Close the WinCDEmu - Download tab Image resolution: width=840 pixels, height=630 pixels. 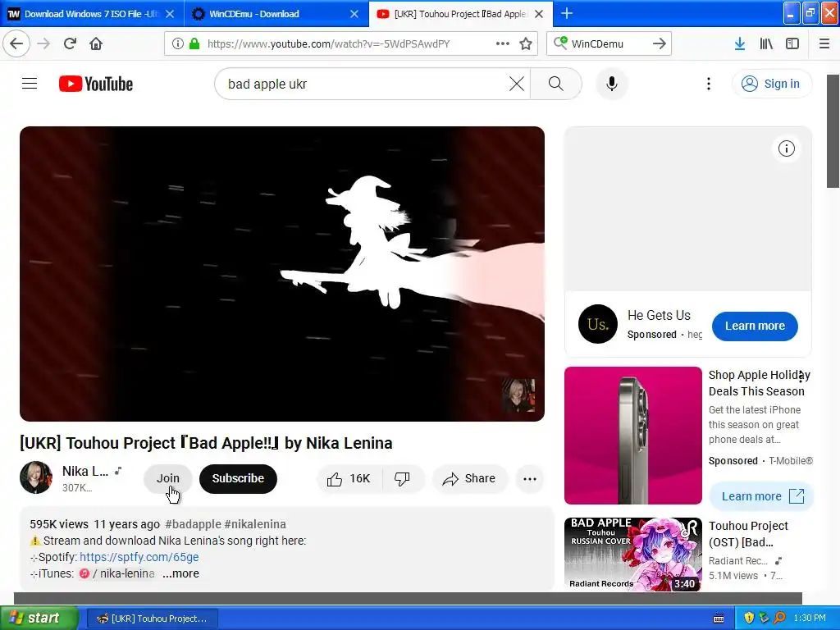[x=354, y=14]
